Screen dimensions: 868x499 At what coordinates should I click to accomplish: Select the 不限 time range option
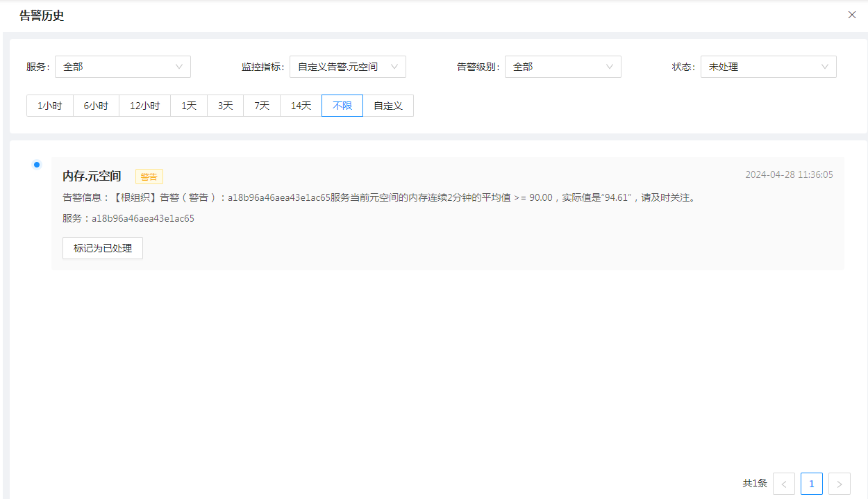pyautogui.click(x=342, y=106)
